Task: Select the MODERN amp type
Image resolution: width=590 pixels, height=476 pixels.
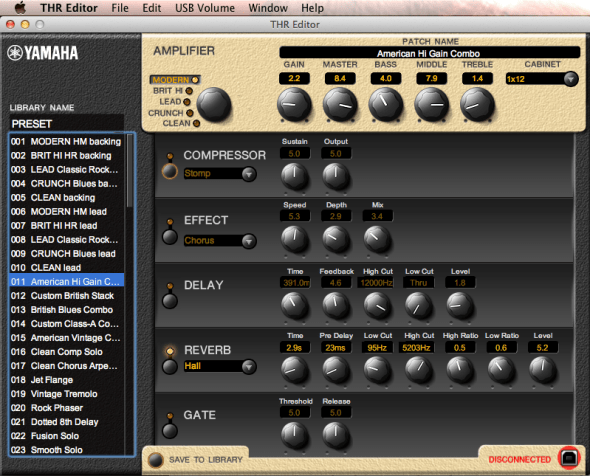Action: coord(175,80)
